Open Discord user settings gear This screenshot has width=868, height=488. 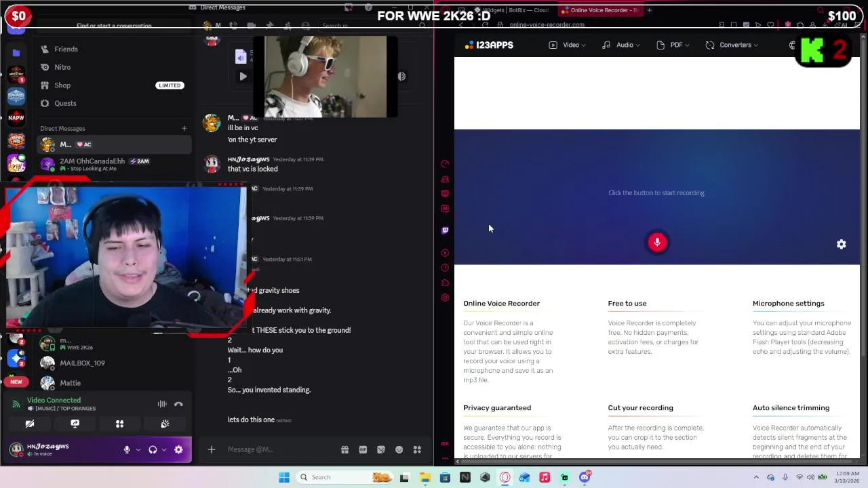point(178,449)
